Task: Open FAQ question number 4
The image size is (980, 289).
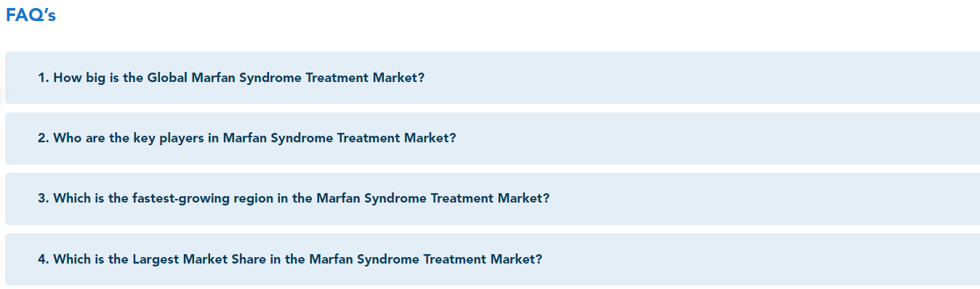Action: point(492,259)
